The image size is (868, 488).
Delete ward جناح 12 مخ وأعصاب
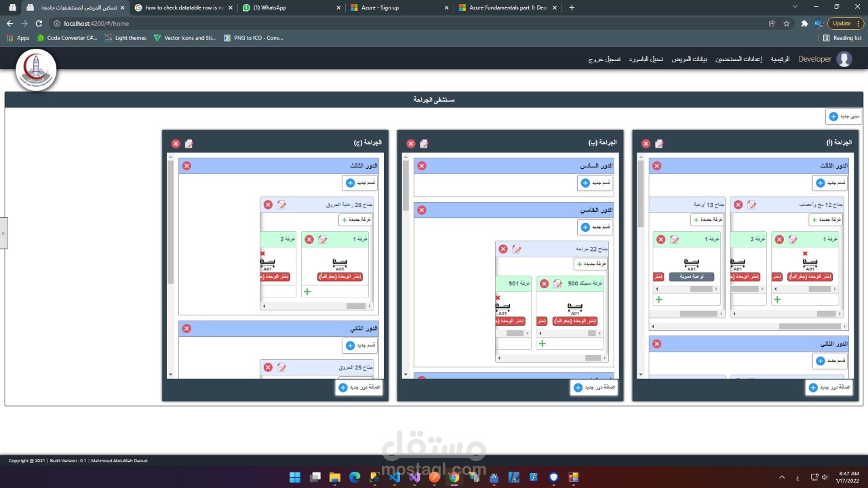tap(738, 205)
